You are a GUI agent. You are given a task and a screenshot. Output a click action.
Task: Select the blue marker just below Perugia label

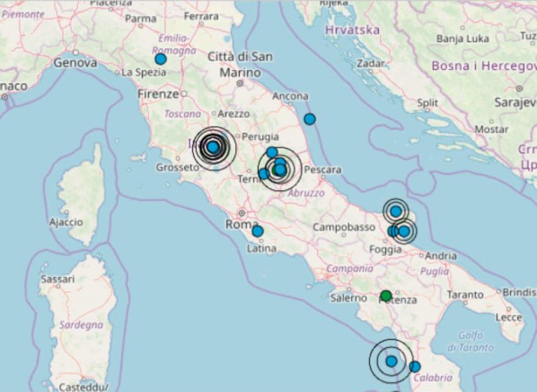(272, 152)
